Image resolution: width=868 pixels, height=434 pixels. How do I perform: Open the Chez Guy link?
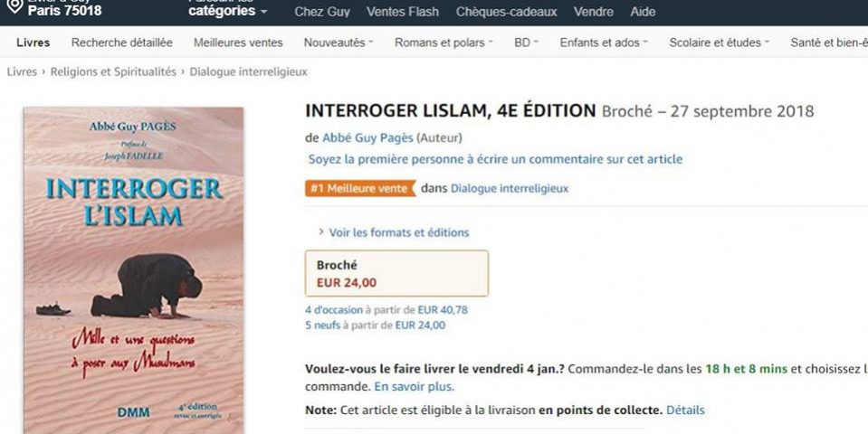coord(321,12)
